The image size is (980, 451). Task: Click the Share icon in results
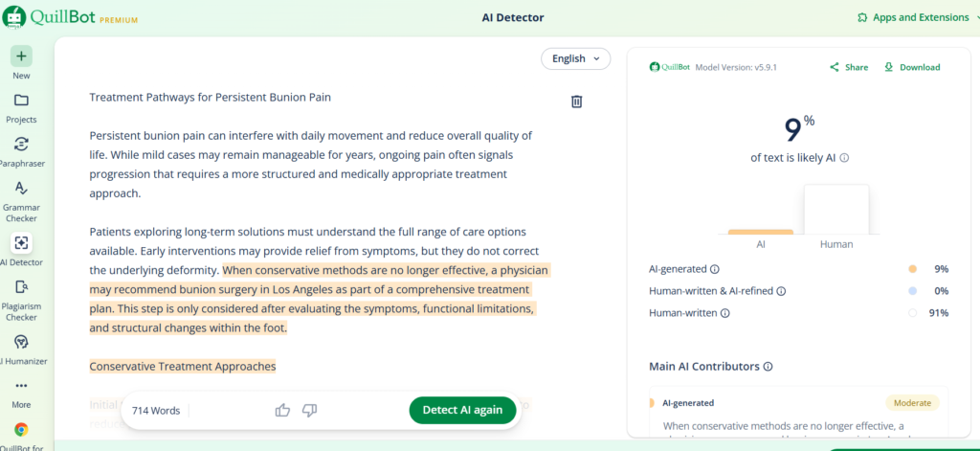pos(849,67)
